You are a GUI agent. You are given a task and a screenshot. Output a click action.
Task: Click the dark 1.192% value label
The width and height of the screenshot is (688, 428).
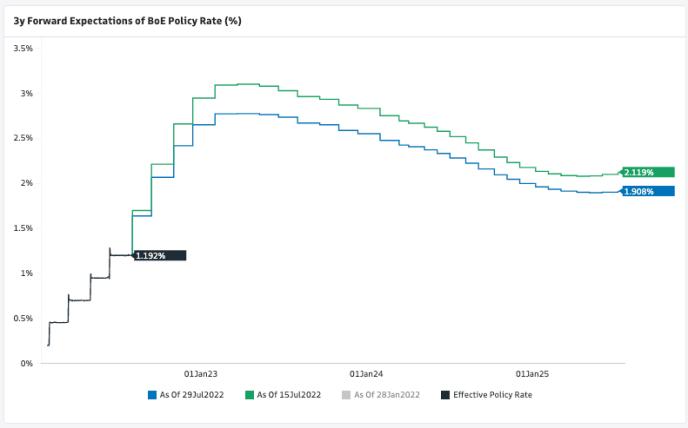click(x=159, y=255)
